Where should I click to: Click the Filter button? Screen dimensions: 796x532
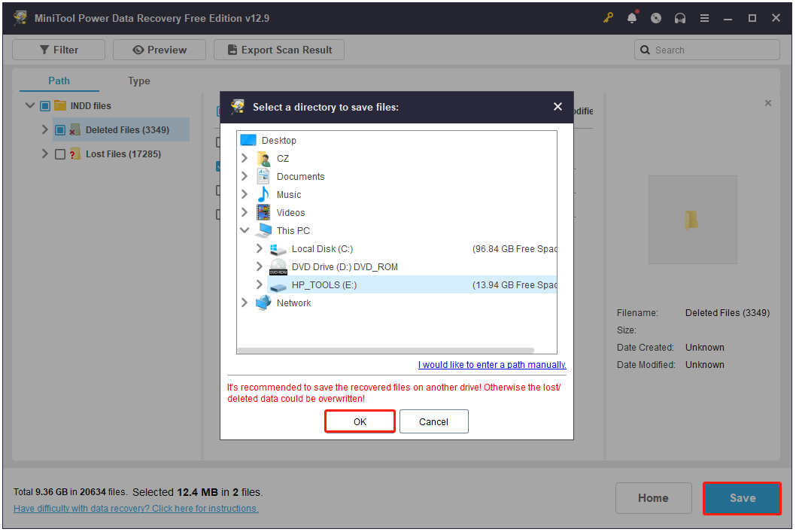[59, 50]
